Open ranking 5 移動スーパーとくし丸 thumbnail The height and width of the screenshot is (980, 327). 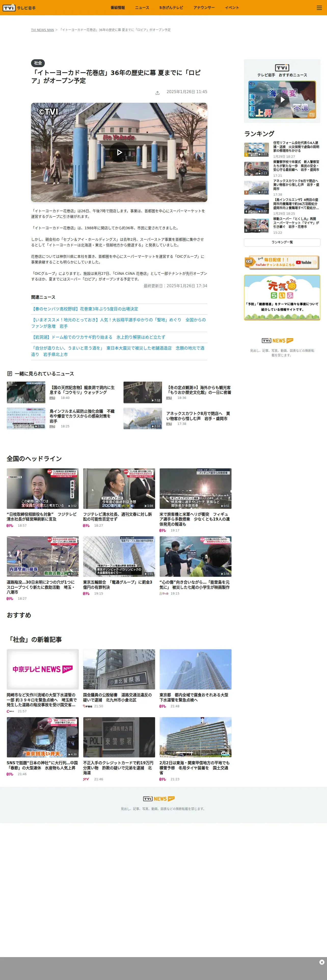(256, 226)
